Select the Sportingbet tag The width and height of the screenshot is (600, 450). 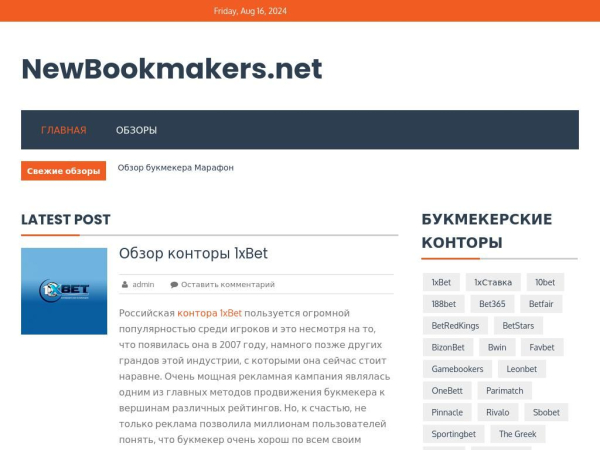pyautogui.click(x=453, y=434)
